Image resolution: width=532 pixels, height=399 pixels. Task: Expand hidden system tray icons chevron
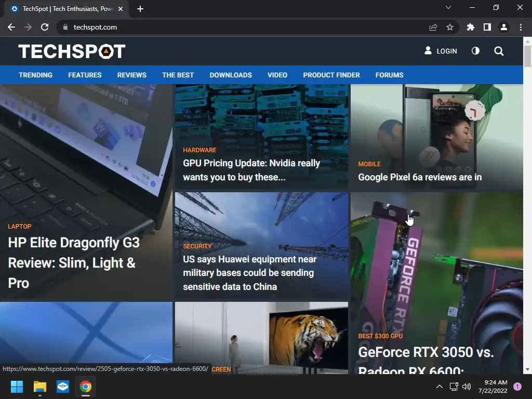(440, 387)
